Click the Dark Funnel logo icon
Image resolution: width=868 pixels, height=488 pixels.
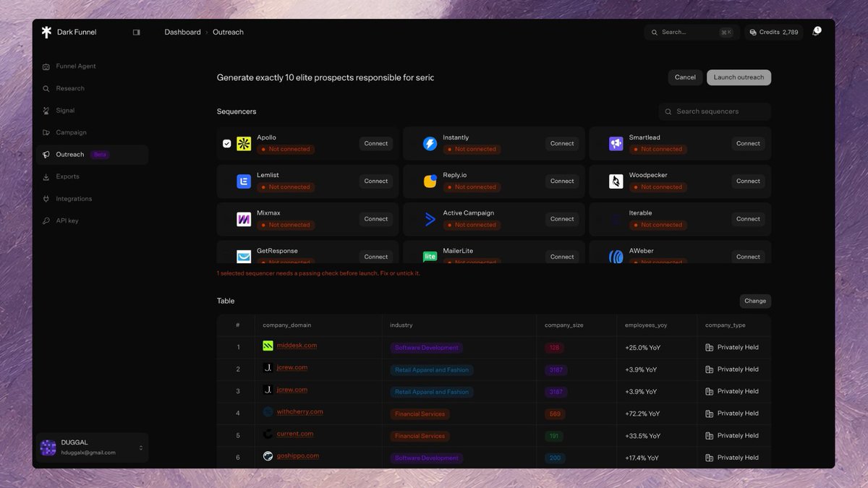(46, 32)
